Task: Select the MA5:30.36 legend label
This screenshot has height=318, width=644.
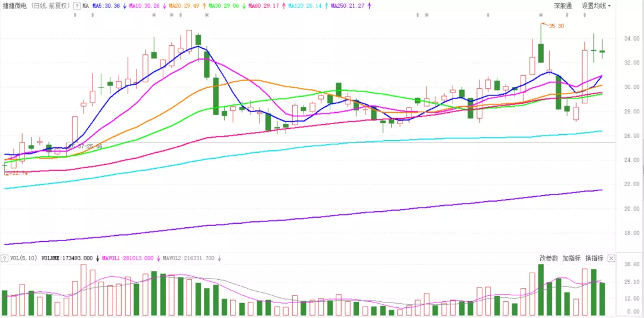Action: pyautogui.click(x=106, y=6)
